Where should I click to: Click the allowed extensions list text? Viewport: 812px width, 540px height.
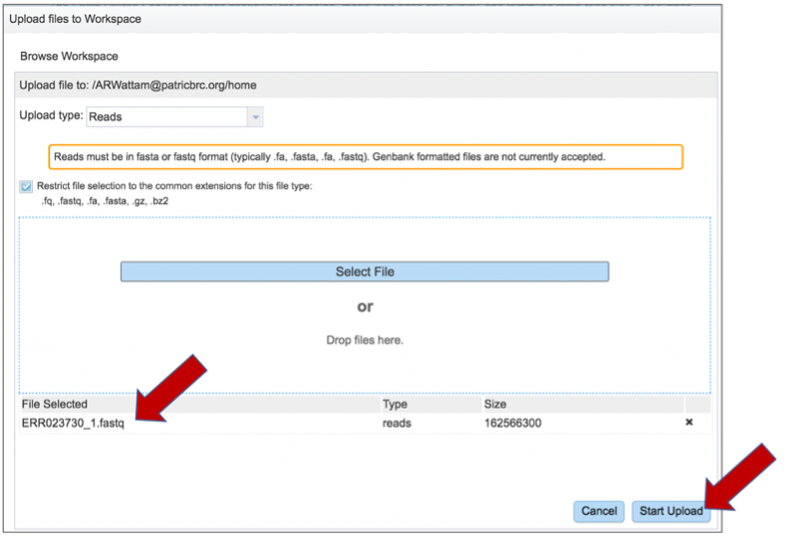point(105,201)
